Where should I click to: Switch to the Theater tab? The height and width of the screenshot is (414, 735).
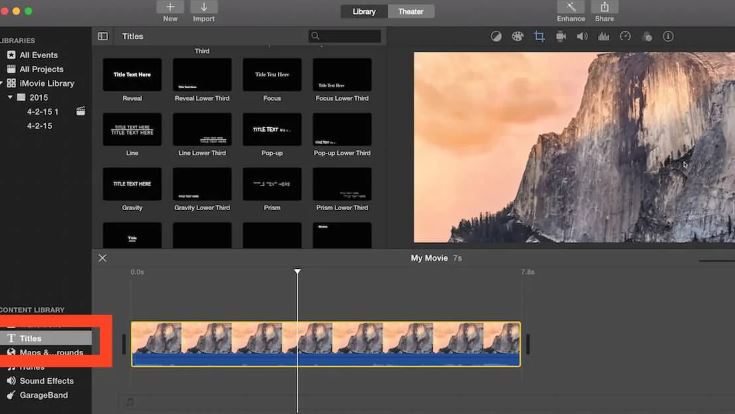click(411, 11)
